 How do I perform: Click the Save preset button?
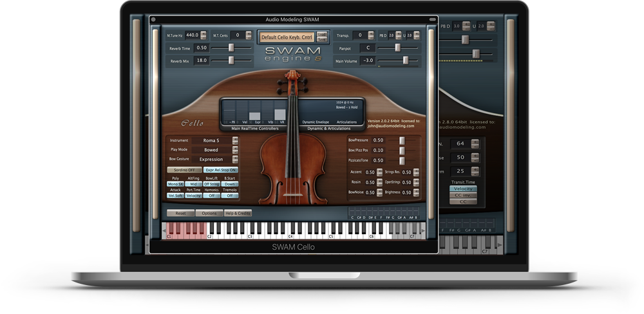coord(322,39)
